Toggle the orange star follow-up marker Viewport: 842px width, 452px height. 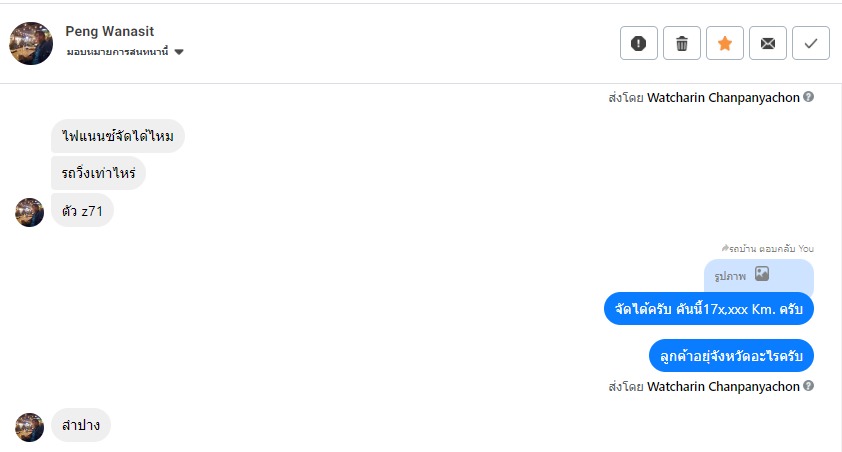[x=725, y=43]
